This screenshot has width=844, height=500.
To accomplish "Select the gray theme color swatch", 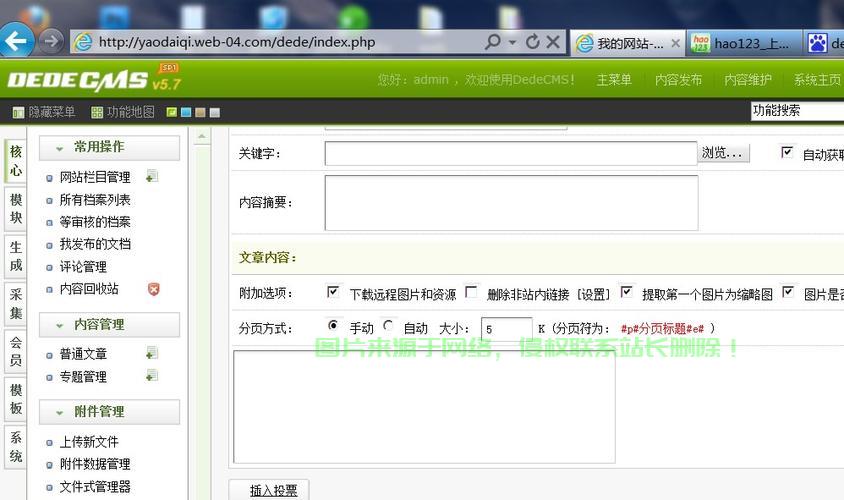I will point(215,112).
